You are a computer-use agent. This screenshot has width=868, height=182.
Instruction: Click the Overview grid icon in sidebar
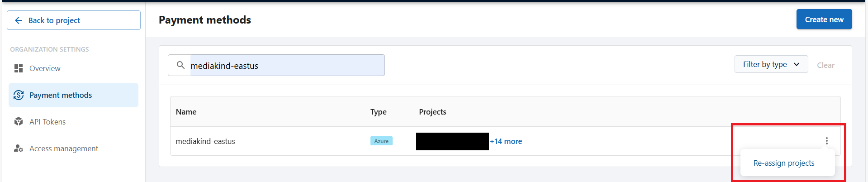(x=19, y=68)
